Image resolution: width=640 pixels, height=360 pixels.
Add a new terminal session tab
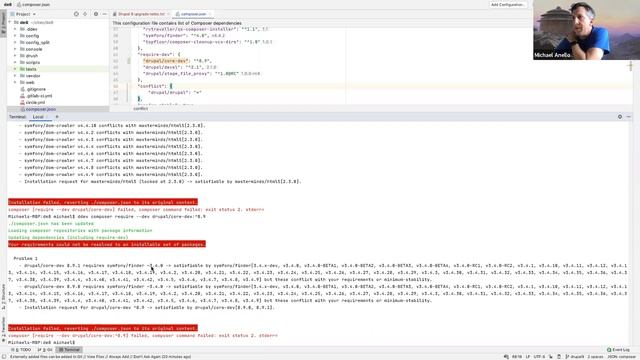pyautogui.click(x=57, y=117)
